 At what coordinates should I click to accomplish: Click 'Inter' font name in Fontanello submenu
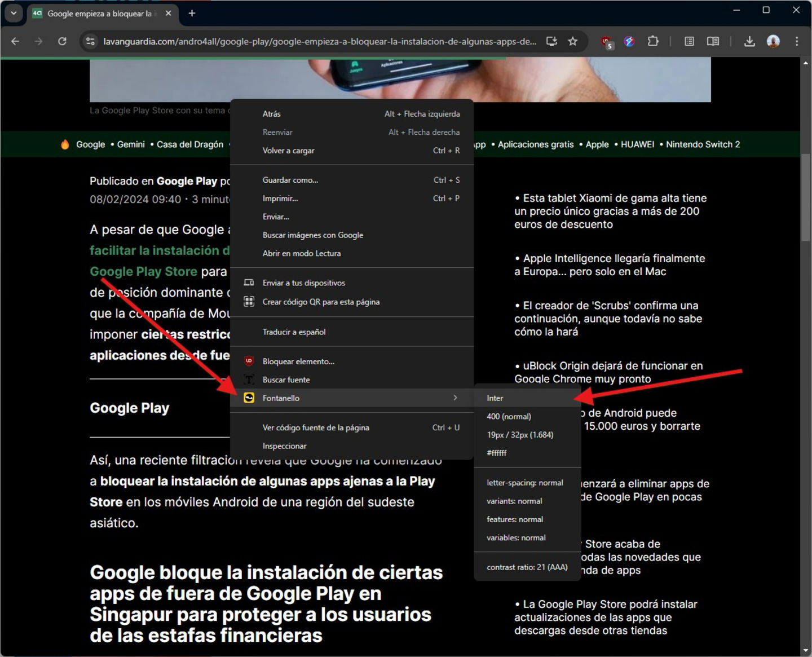tap(527, 398)
